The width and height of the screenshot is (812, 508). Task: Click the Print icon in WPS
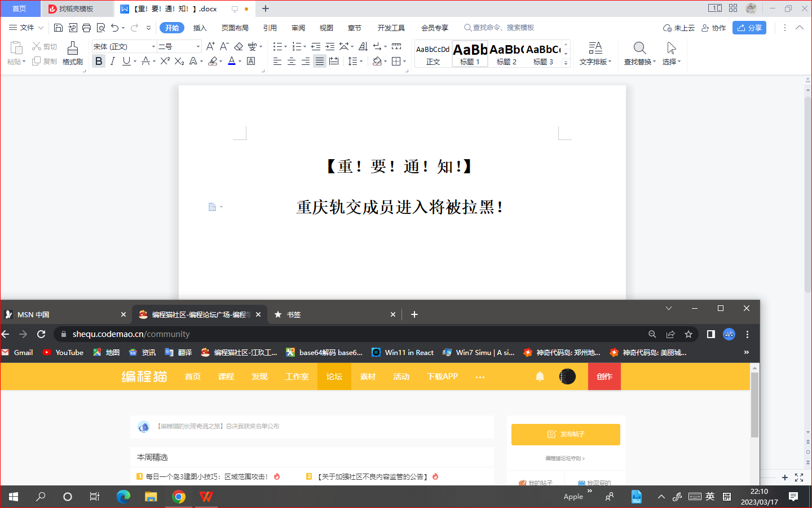(86, 28)
